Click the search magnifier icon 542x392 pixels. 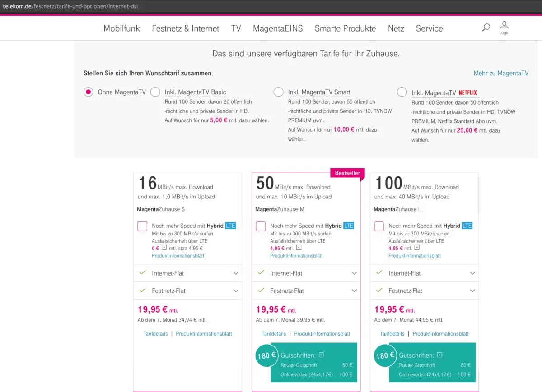486,28
